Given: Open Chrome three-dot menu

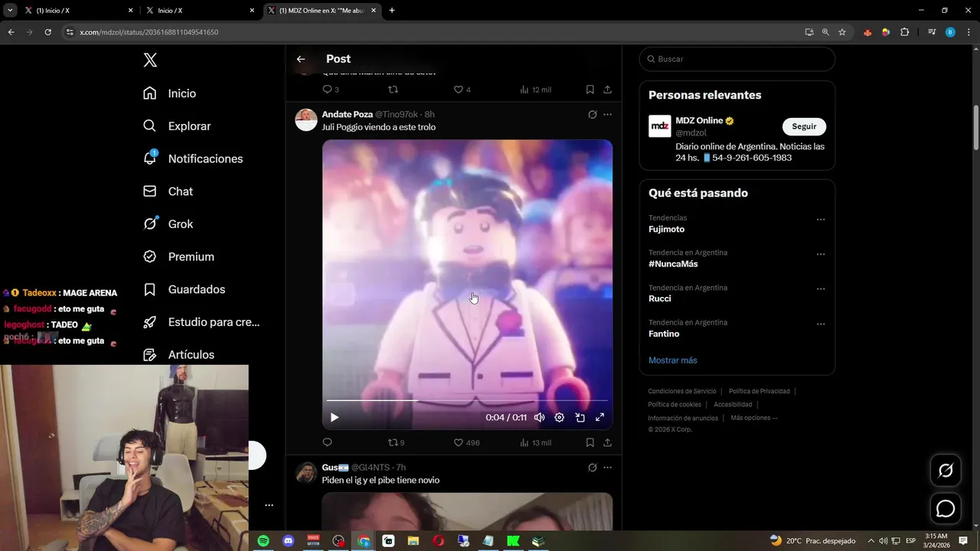Looking at the screenshot, I should point(969,32).
